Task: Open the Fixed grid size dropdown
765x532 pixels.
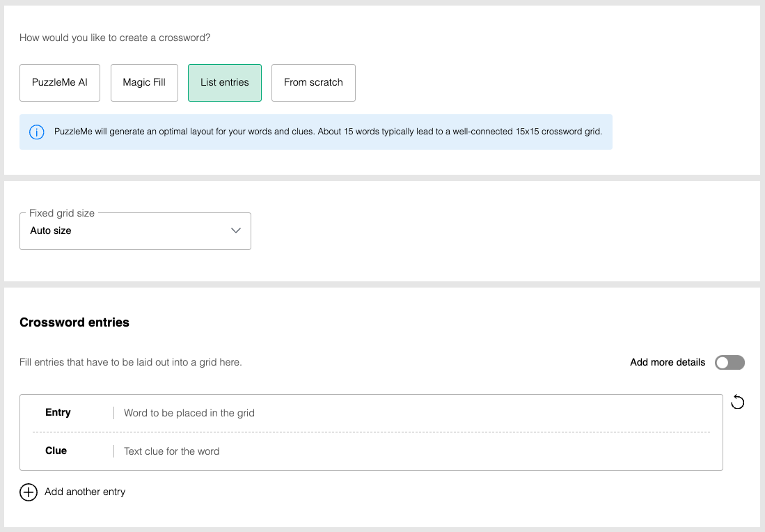Action: pos(135,231)
